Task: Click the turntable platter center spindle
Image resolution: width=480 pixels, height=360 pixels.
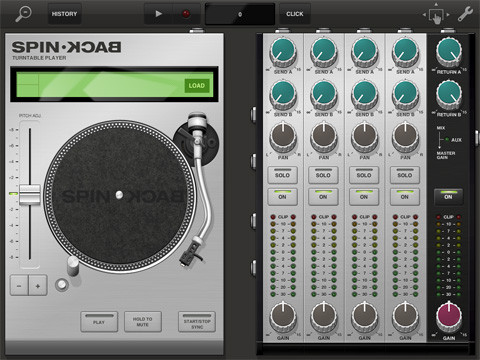Action: [x=119, y=195]
